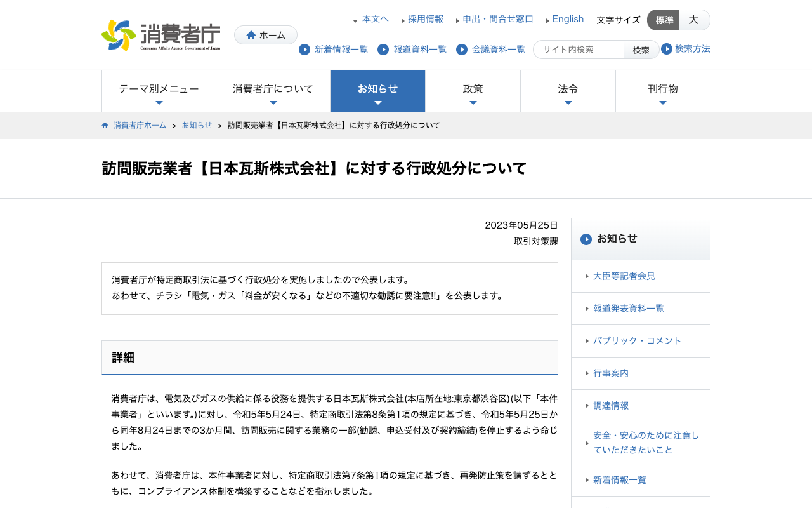
Task: Click the small triangle before 申出・問合せ窓口
Action: tap(457, 21)
